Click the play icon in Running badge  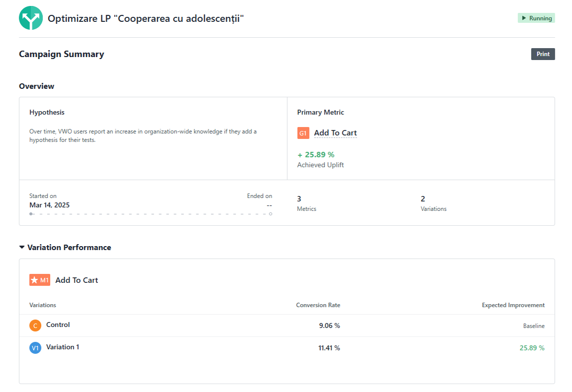pos(524,18)
